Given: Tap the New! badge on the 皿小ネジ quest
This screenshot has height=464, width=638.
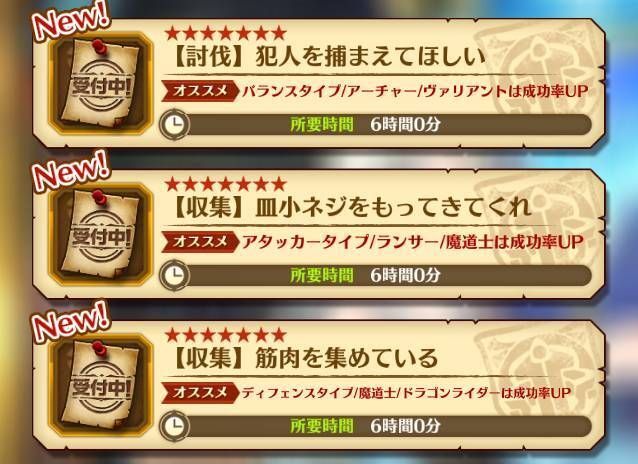Looking at the screenshot, I should click(71, 172).
